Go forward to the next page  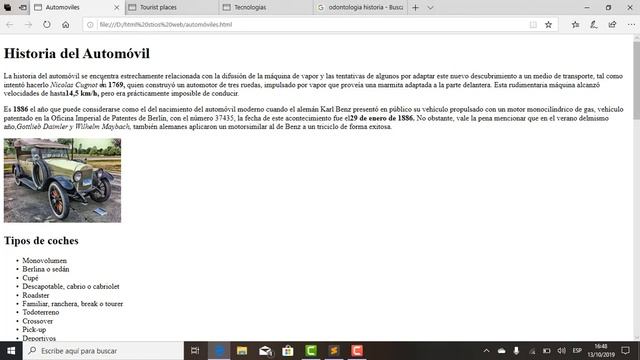(x=28, y=24)
